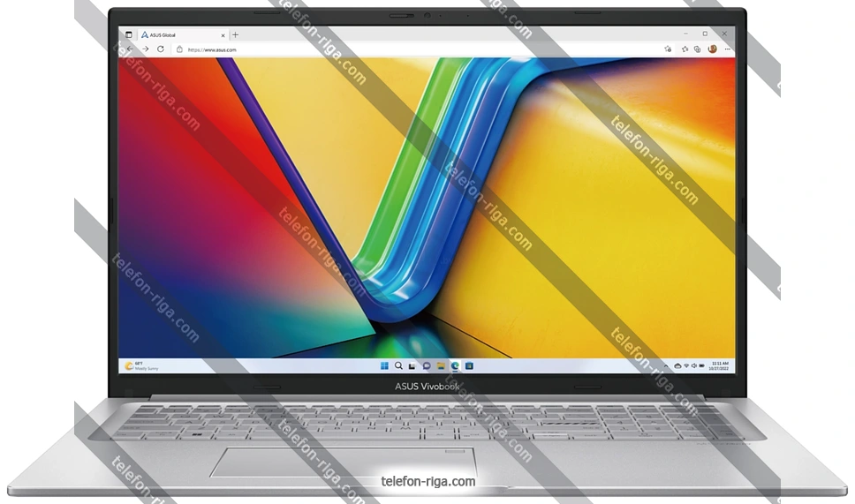Viewport: 855px width, 504px height.
Task: Open Task View on the taskbar
Action: pyautogui.click(x=412, y=365)
